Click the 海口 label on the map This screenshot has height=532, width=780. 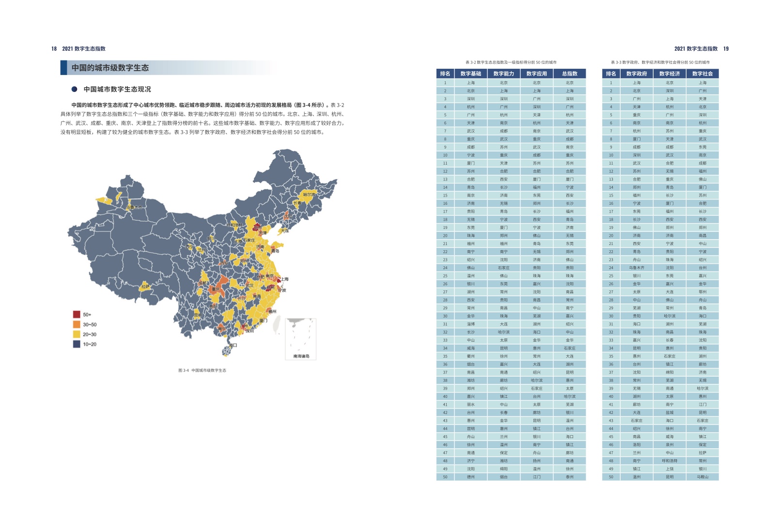click(x=233, y=345)
